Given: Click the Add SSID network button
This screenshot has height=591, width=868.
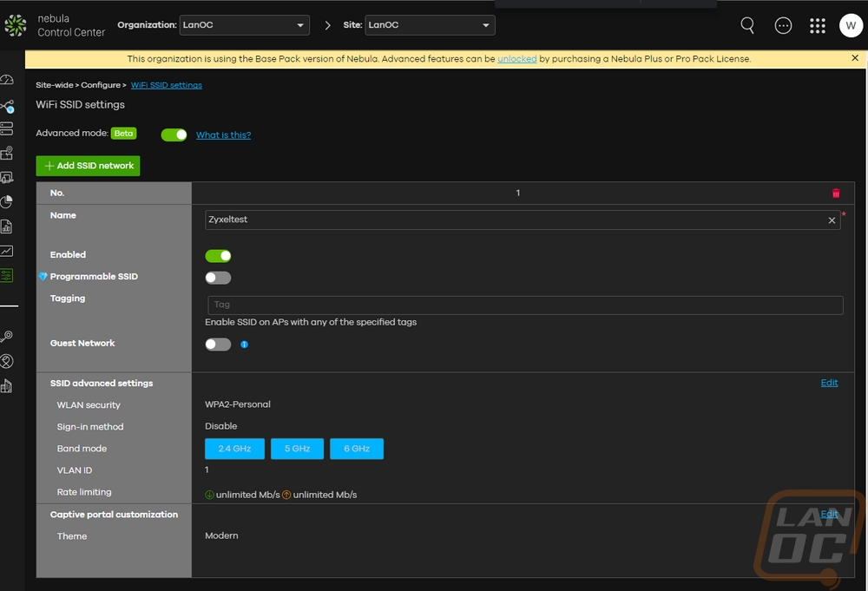Looking at the screenshot, I should [x=88, y=166].
